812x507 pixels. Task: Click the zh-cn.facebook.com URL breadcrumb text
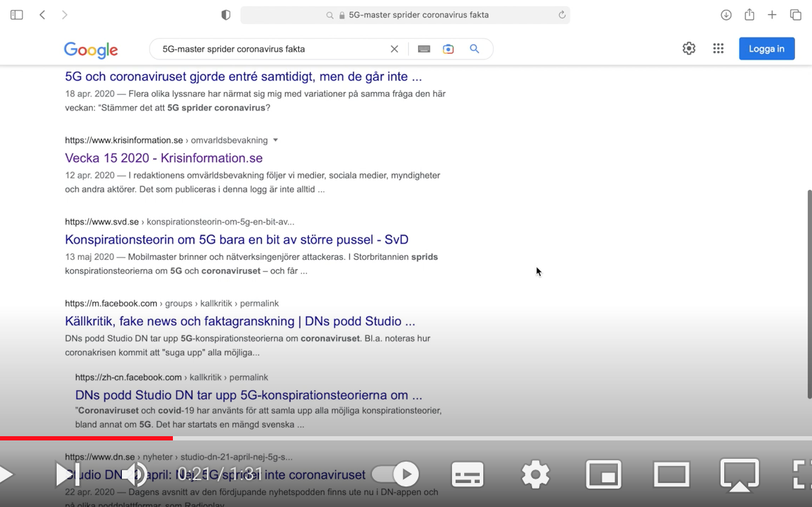171,377
